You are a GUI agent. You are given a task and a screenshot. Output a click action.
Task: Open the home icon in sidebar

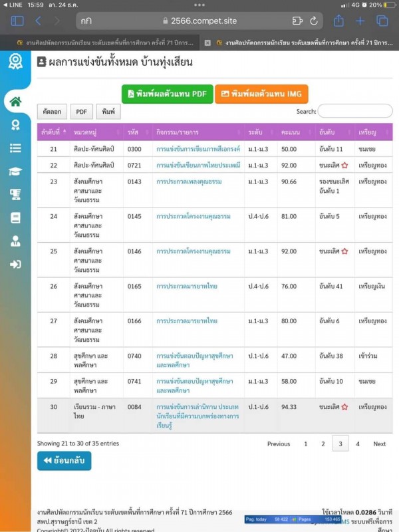15,102
